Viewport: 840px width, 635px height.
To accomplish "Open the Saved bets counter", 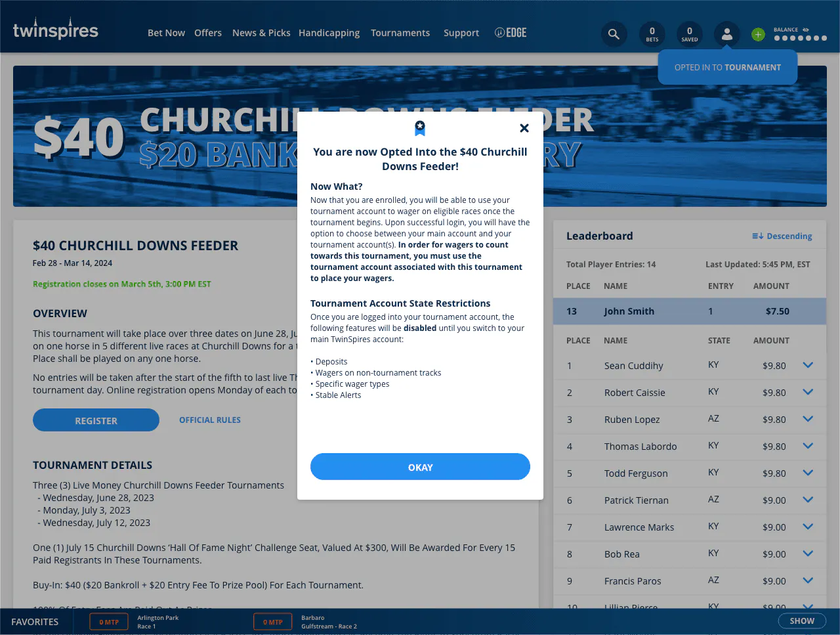I will tap(689, 34).
